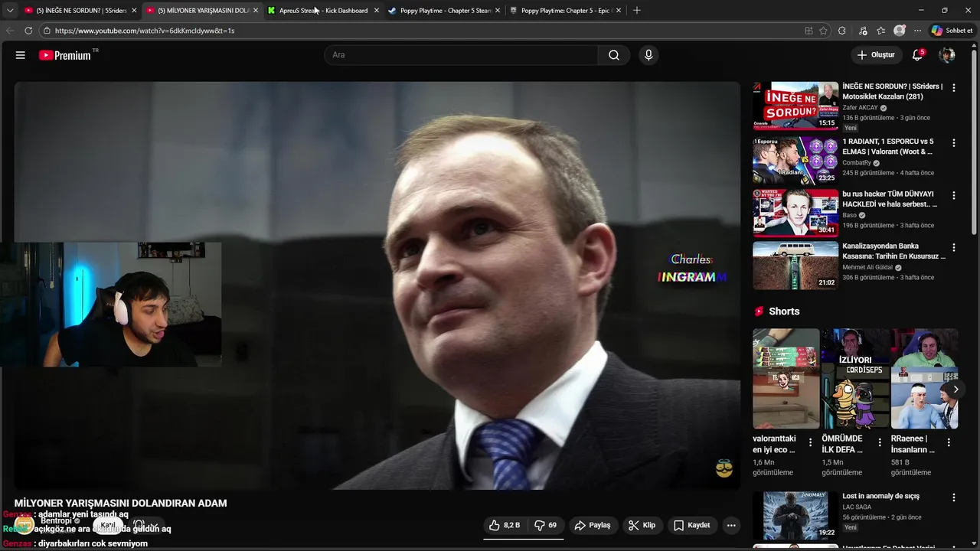980x551 pixels.
Task: Open a new browser tab
Action: coord(636,11)
